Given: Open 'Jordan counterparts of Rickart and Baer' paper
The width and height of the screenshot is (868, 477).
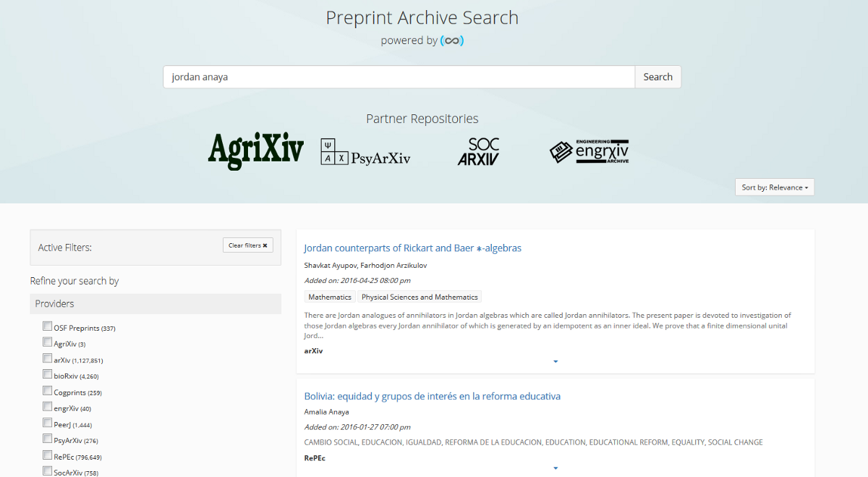Looking at the screenshot, I should click(x=413, y=248).
